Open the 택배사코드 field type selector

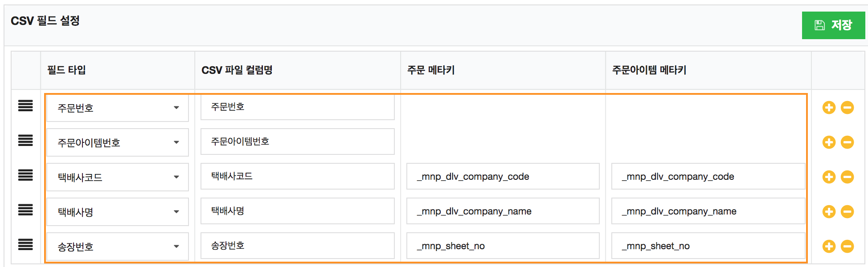click(x=118, y=178)
